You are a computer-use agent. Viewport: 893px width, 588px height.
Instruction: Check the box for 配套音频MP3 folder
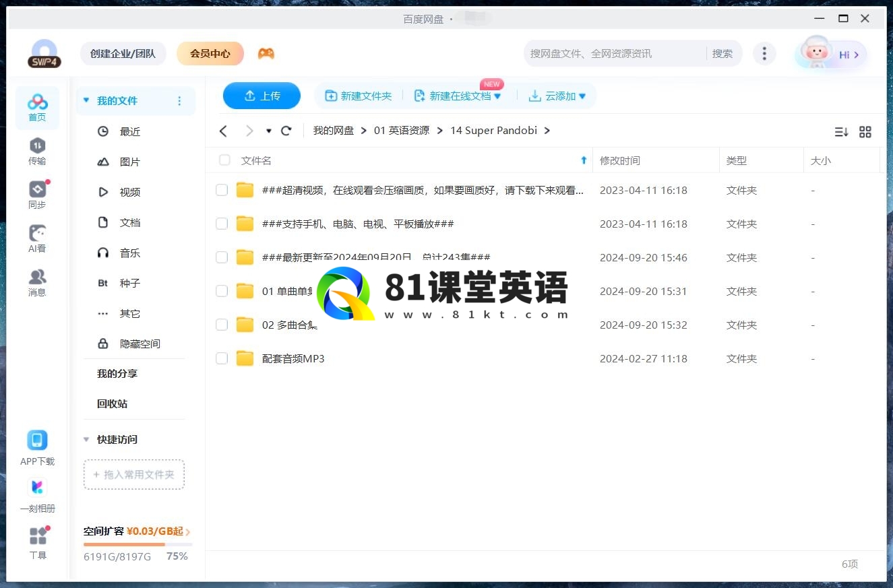222,358
